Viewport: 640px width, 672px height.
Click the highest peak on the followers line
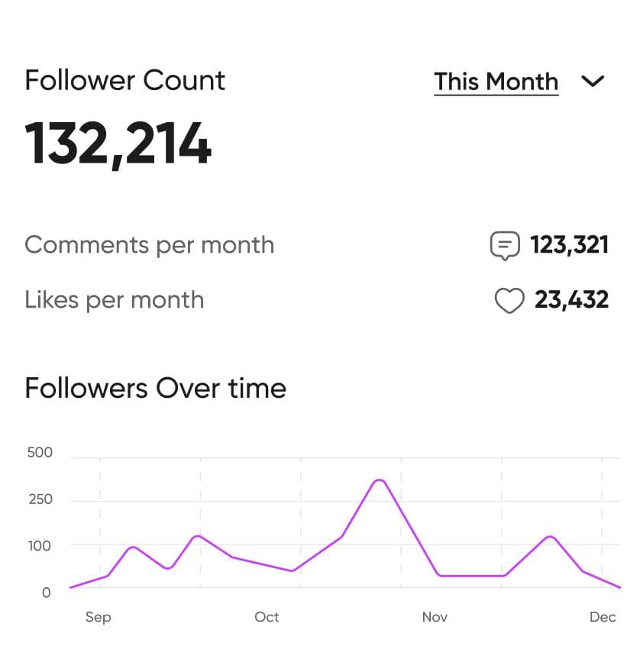pyautogui.click(x=379, y=480)
